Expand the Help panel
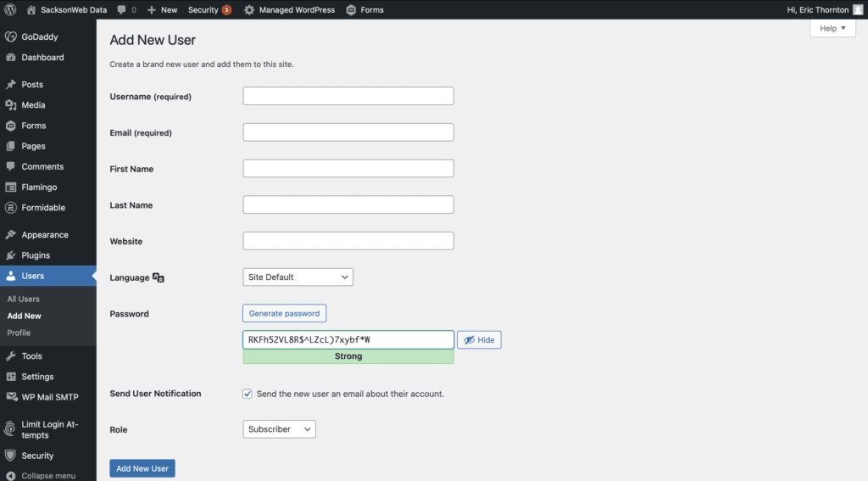Image resolution: width=868 pixels, height=481 pixels. [832, 28]
